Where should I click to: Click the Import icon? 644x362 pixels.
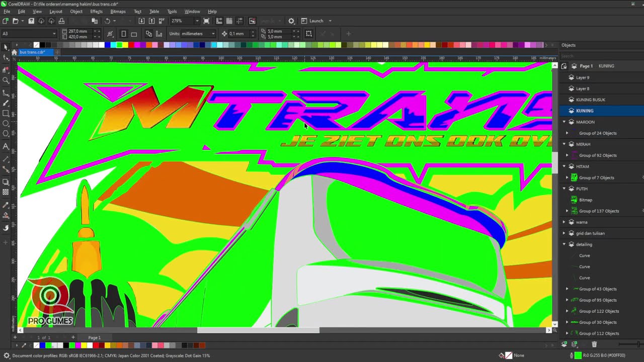click(x=141, y=21)
